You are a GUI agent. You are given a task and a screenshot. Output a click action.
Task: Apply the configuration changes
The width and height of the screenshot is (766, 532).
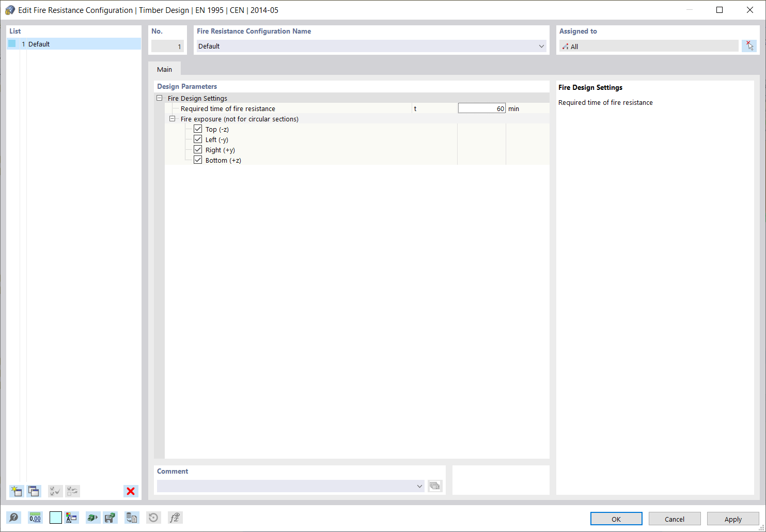733,519
